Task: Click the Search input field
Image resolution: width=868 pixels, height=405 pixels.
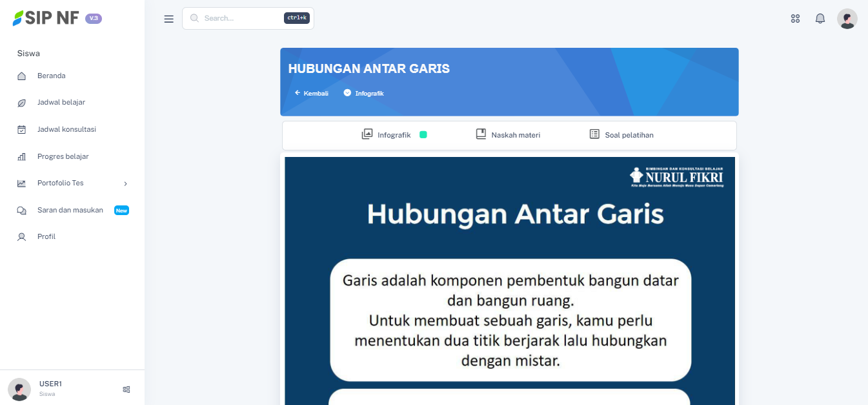Action: 242,19
